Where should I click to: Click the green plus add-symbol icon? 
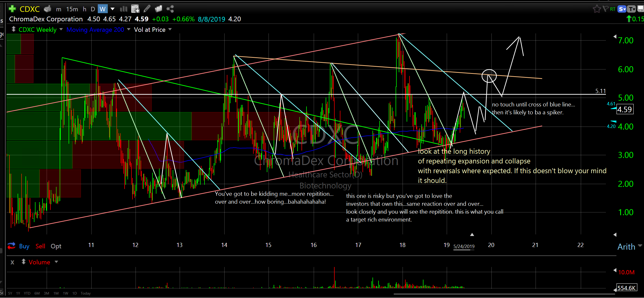(12, 9)
